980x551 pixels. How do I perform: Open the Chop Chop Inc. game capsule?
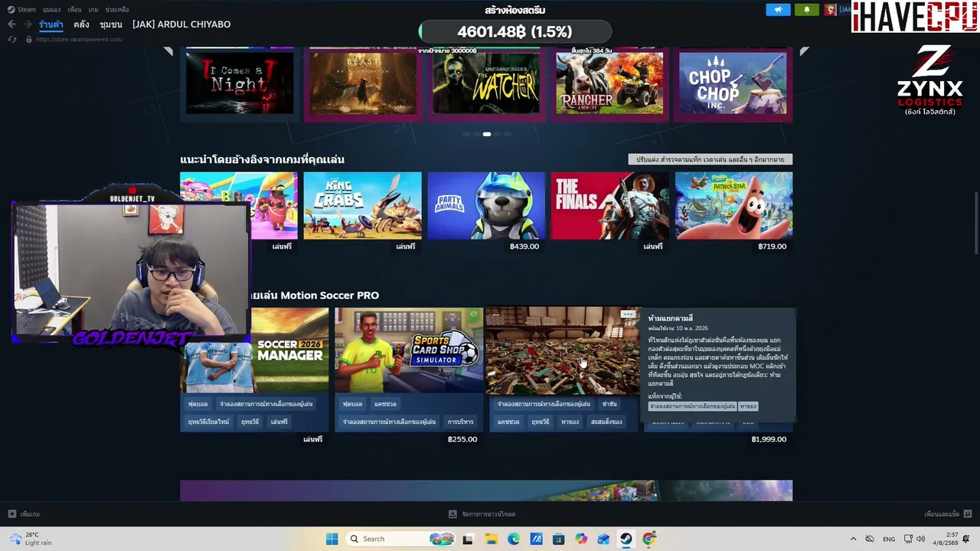(x=733, y=83)
